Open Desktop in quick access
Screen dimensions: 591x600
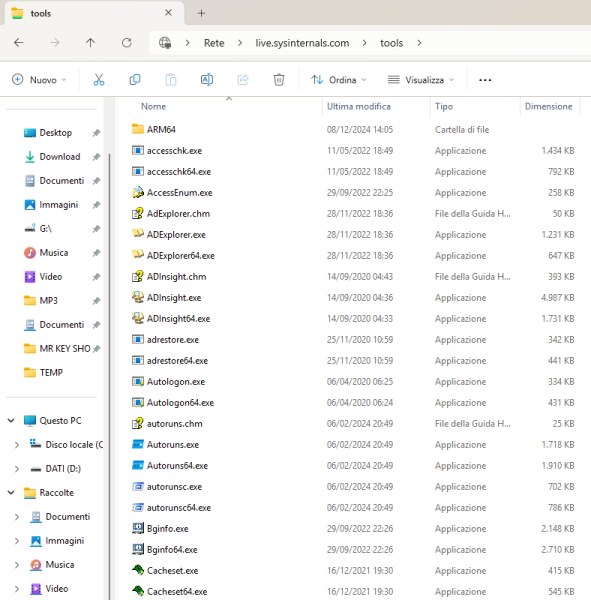[x=56, y=133]
